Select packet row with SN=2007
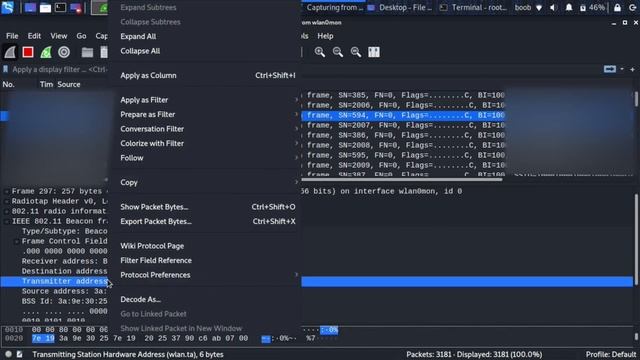The height and width of the screenshot is (360, 640). [403, 125]
